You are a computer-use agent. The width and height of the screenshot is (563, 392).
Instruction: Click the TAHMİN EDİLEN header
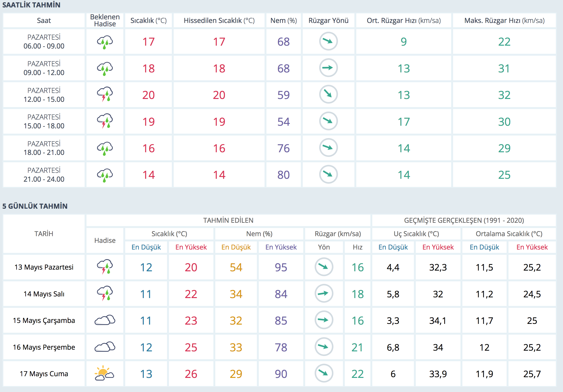click(228, 220)
